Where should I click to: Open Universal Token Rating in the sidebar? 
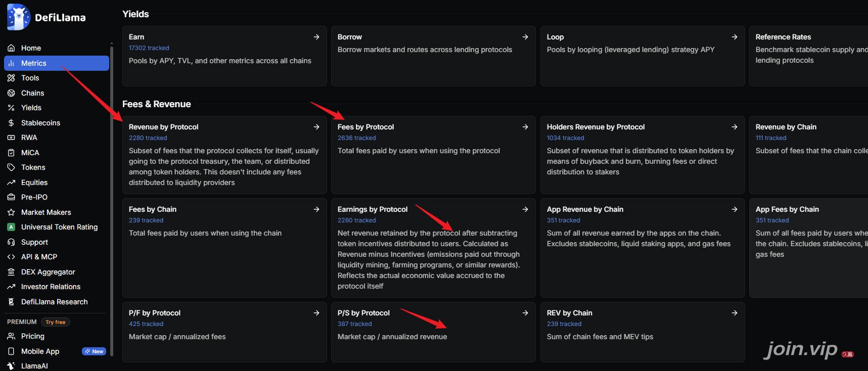(x=57, y=227)
